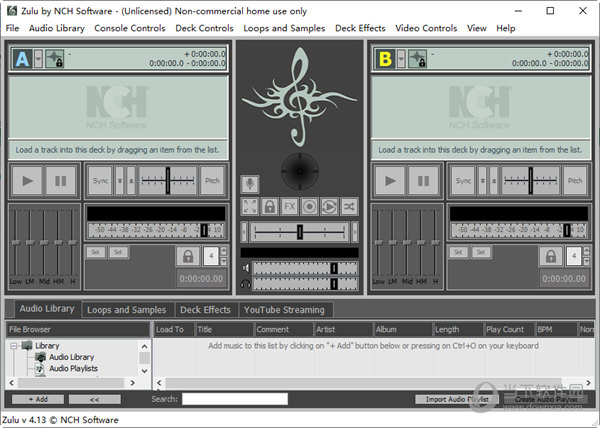Viewport: 600px width, 428px height.
Task: Increase Deck A loop beat count stepper
Action: [x=224, y=251]
